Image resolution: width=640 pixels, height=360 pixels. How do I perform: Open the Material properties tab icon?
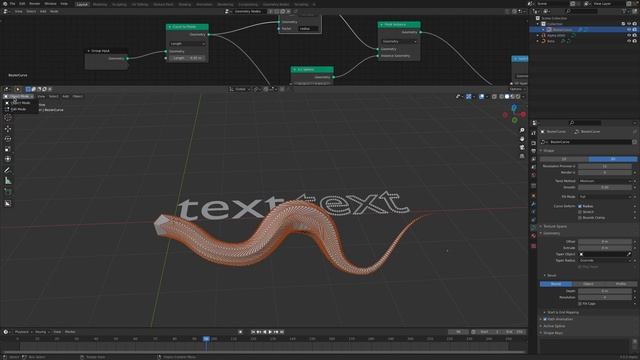533,236
